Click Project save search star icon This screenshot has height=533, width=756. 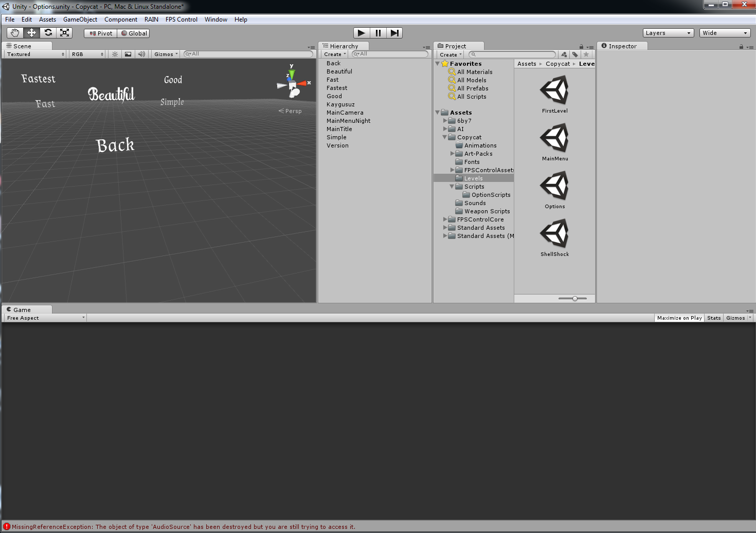pos(586,54)
